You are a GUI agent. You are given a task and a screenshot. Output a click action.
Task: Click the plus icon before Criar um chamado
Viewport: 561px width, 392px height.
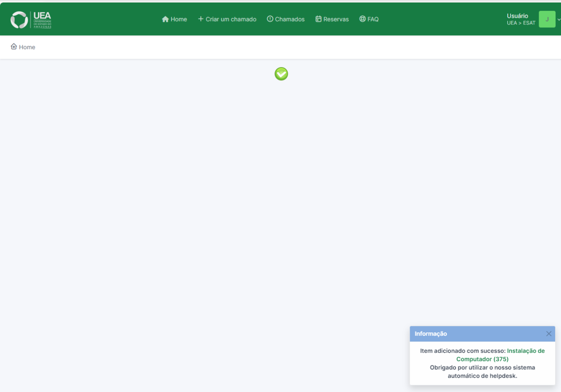[x=201, y=19]
